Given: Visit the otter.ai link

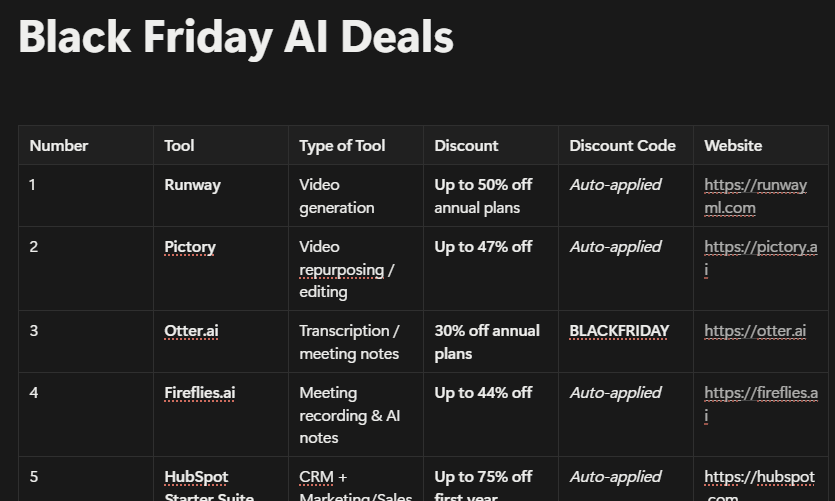Looking at the screenshot, I should click(x=755, y=331).
